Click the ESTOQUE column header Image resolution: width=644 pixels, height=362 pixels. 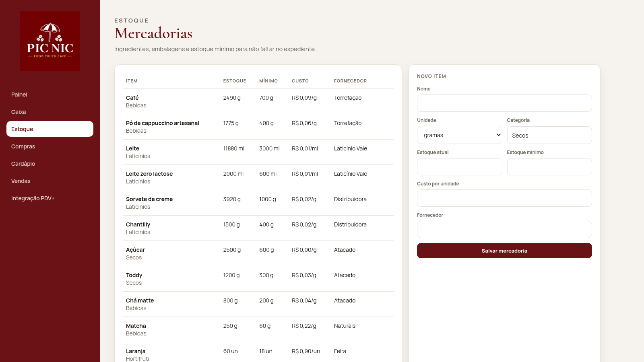coord(235,81)
